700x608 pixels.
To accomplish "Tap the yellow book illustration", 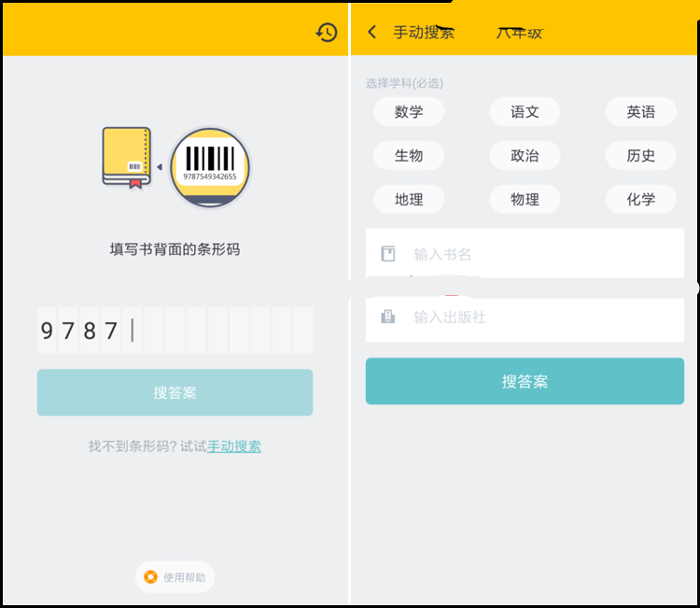I will (126, 157).
